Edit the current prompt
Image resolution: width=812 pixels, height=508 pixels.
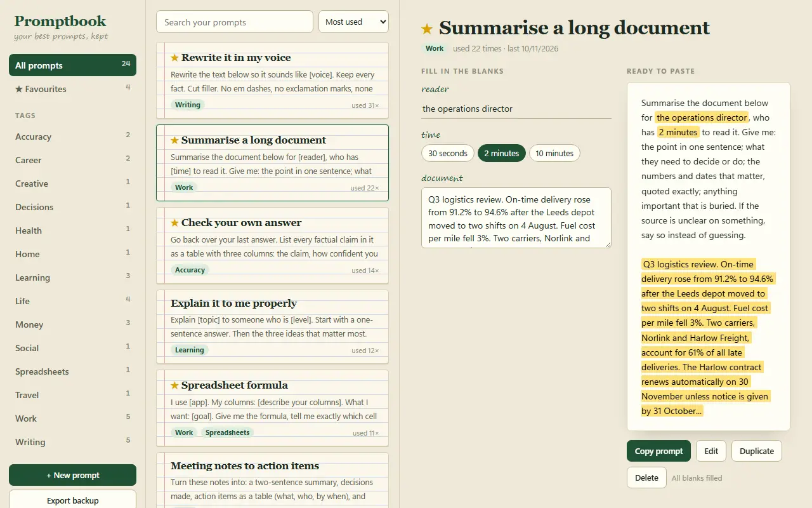click(711, 451)
